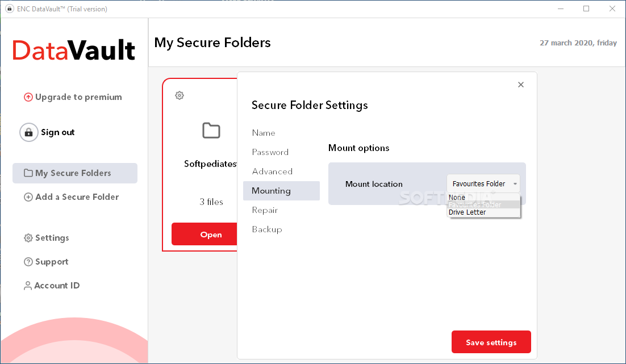Click the Save settings button
This screenshot has height=364, width=626.
click(491, 342)
